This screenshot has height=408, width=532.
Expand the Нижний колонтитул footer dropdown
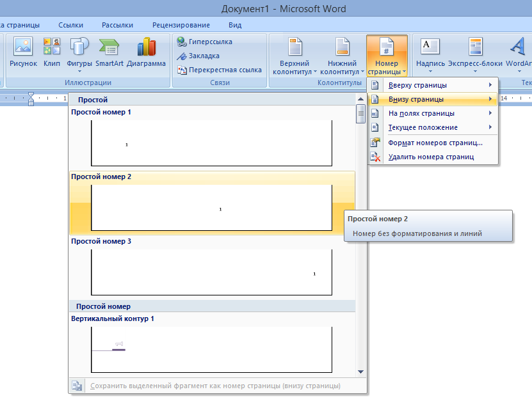342,56
